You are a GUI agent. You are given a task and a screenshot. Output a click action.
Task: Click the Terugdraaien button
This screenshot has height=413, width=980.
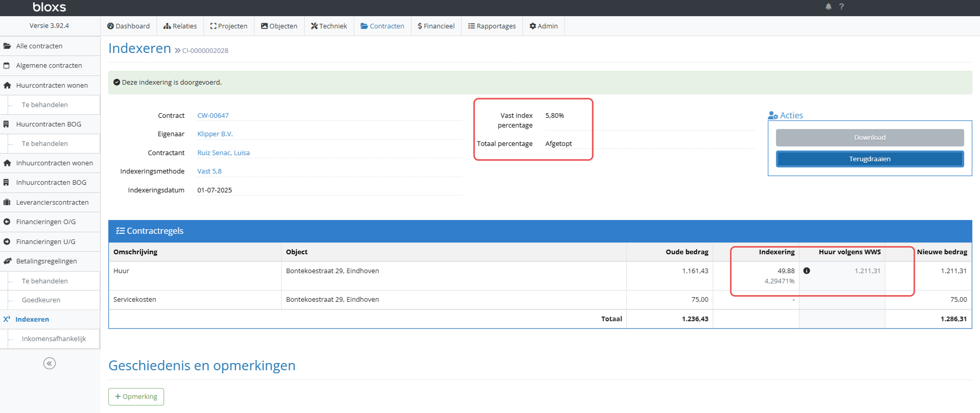click(870, 158)
